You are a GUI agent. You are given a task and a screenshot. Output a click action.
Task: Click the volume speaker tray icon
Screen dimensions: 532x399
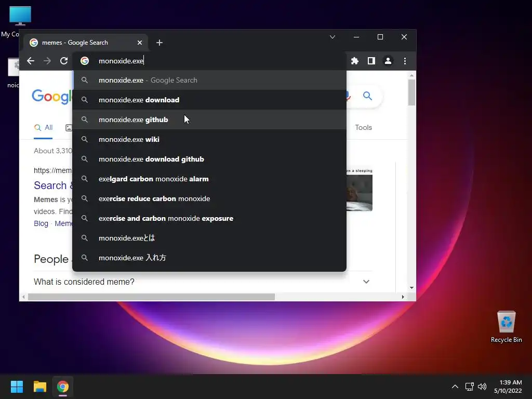coord(482,387)
